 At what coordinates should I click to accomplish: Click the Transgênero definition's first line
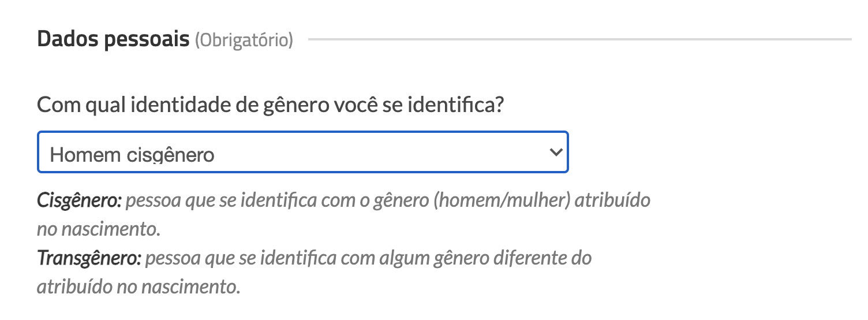(x=368, y=258)
